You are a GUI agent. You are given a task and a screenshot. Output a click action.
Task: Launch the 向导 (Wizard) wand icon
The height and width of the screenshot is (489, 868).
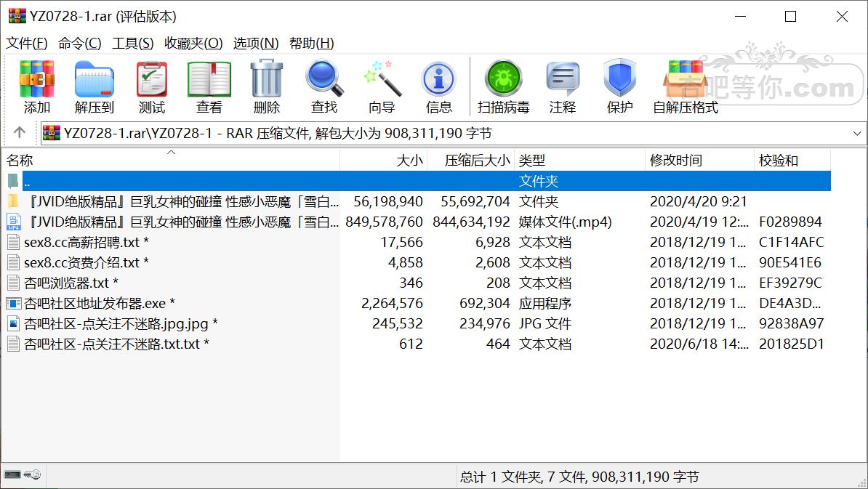tap(382, 79)
